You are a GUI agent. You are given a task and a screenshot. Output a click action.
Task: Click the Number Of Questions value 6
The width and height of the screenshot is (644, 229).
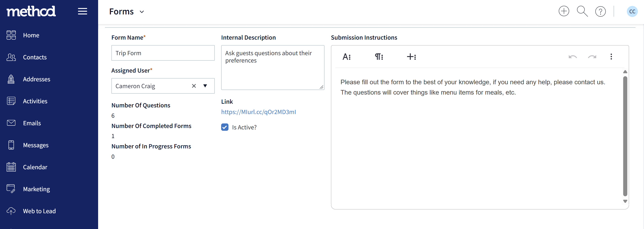[113, 116]
